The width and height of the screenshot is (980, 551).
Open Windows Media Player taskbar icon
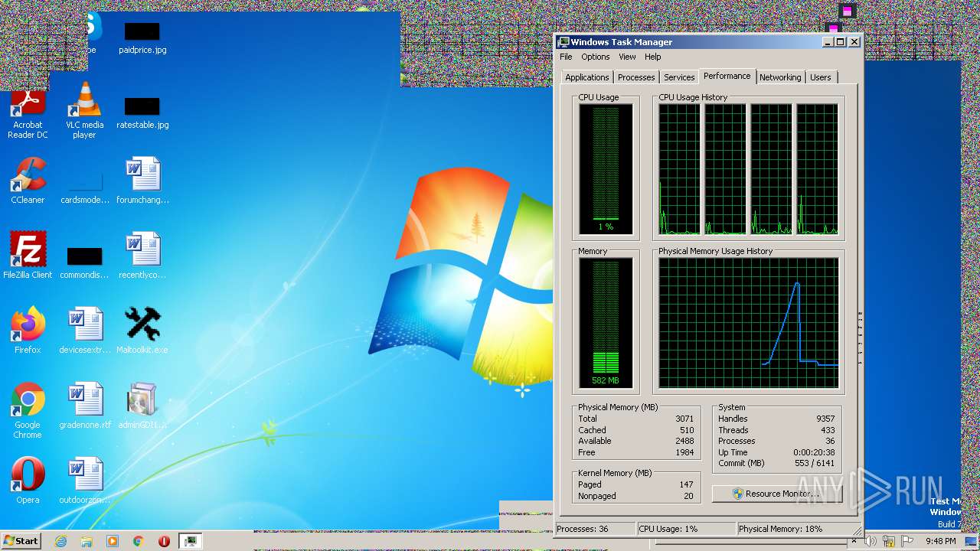pyautogui.click(x=113, y=541)
